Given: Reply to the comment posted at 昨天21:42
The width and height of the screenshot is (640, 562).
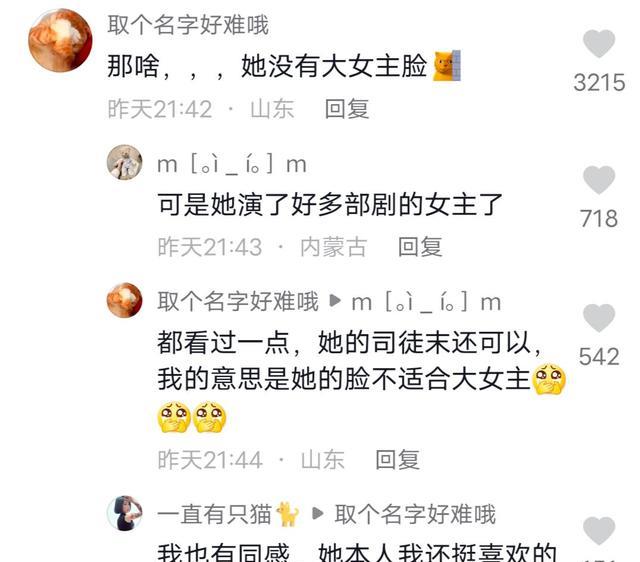Looking at the screenshot, I should (x=347, y=109).
